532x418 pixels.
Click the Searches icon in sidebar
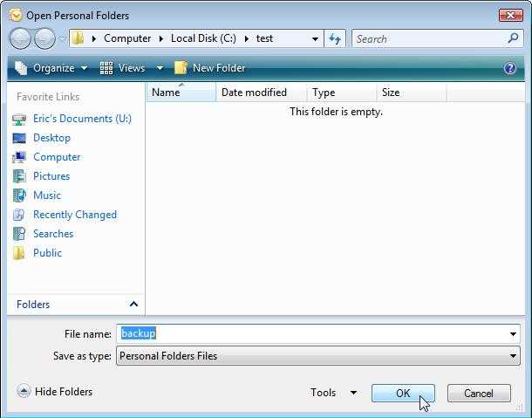(19, 234)
